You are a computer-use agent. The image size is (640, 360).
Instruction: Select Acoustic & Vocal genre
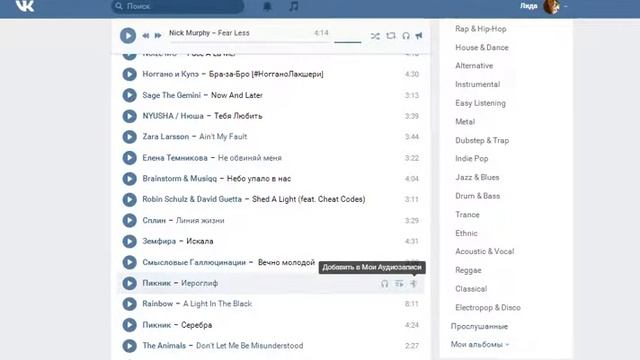coord(484,251)
